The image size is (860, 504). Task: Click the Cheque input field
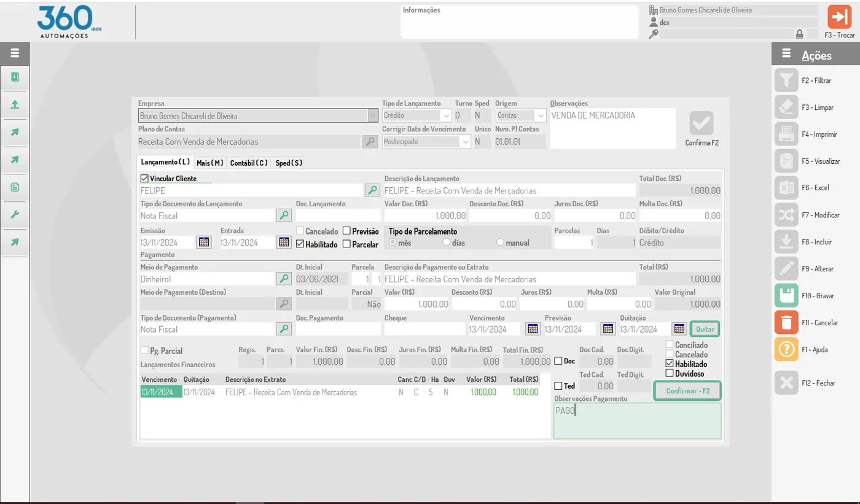pyautogui.click(x=425, y=329)
